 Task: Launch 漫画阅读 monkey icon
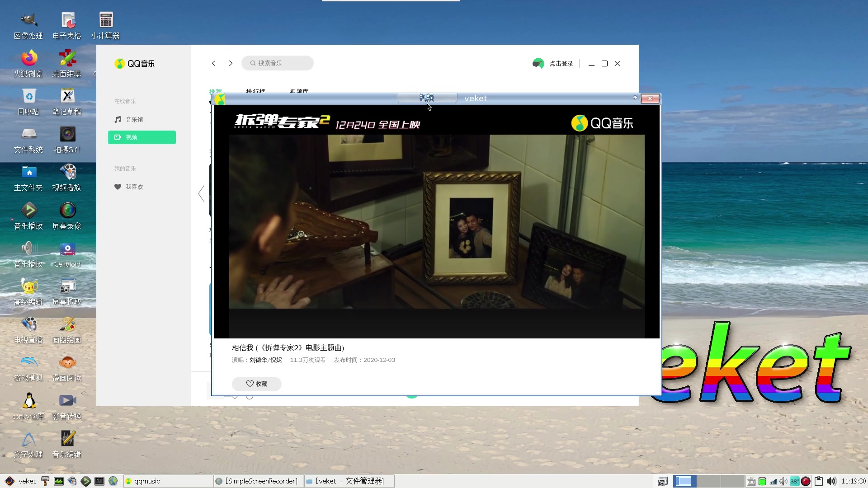click(67, 368)
